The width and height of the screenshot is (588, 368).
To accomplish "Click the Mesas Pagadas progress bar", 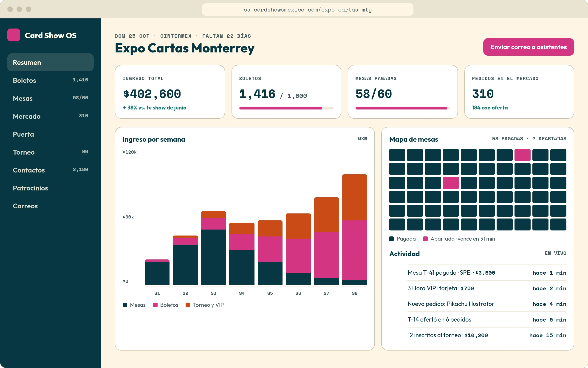I will click(403, 108).
